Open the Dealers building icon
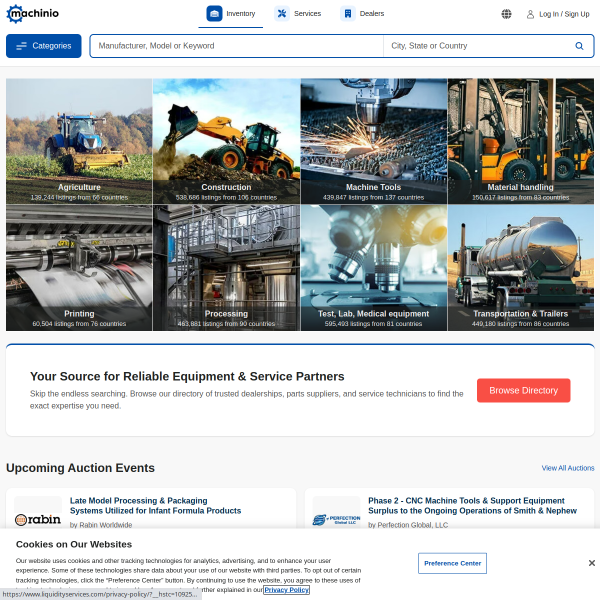The width and height of the screenshot is (600, 600). pyautogui.click(x=348, y=14)
